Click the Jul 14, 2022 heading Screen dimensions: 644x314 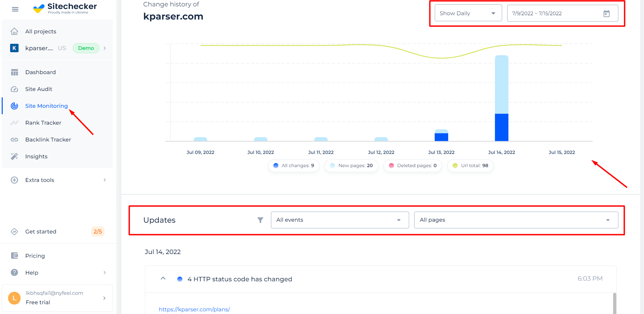coord(163,252)
